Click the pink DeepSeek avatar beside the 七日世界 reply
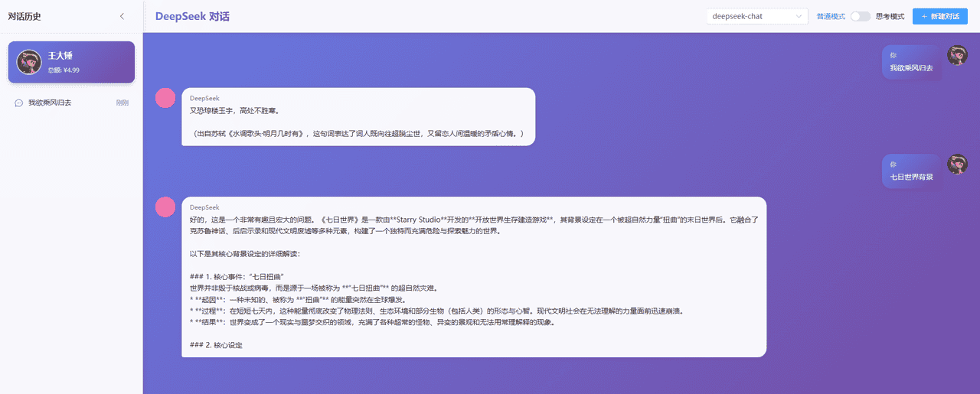Viewport: 980px width, 394px height. (x=165, y=207)
